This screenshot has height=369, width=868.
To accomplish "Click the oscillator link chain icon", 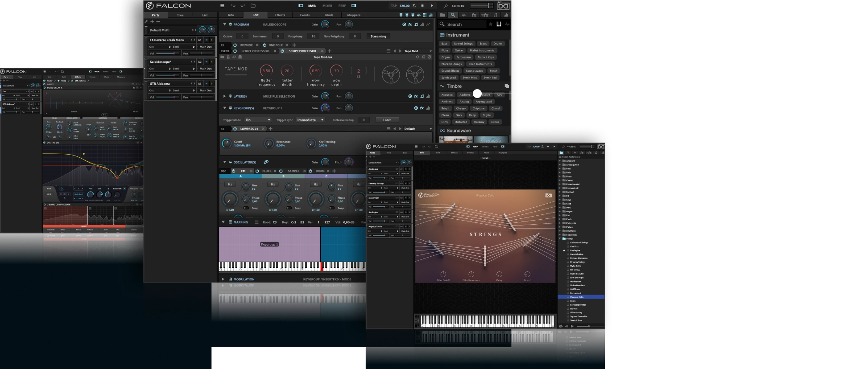I will 266,162.
